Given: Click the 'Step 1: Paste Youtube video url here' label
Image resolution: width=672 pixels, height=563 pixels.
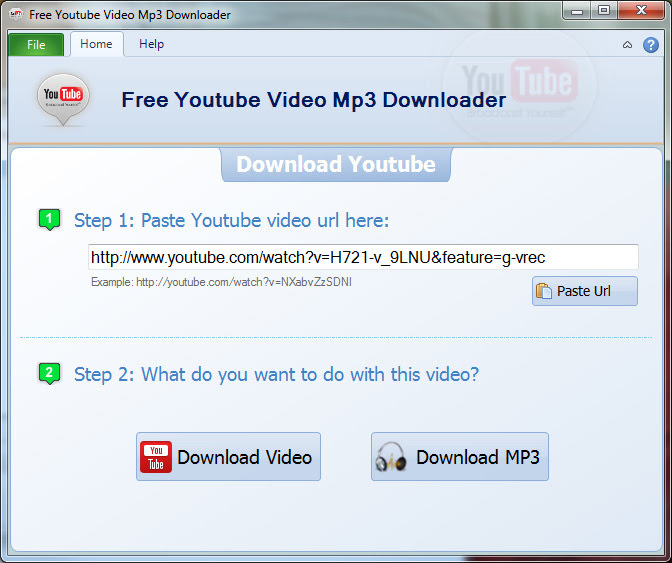Looking at the screenshot, I should (x=231, y=220).
